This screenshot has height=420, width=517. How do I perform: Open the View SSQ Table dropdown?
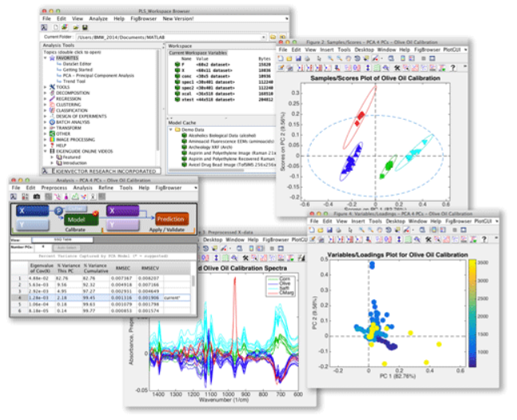pyautogui.click(x=62, y=240)
